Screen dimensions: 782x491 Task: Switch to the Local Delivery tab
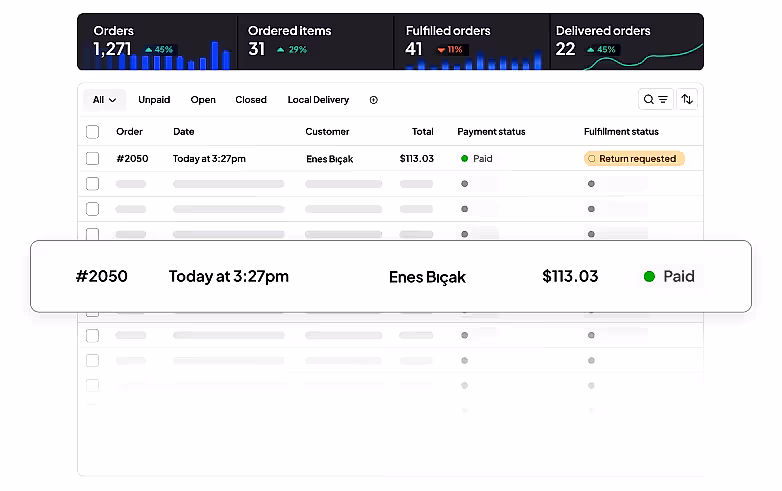tap(318, 100)
